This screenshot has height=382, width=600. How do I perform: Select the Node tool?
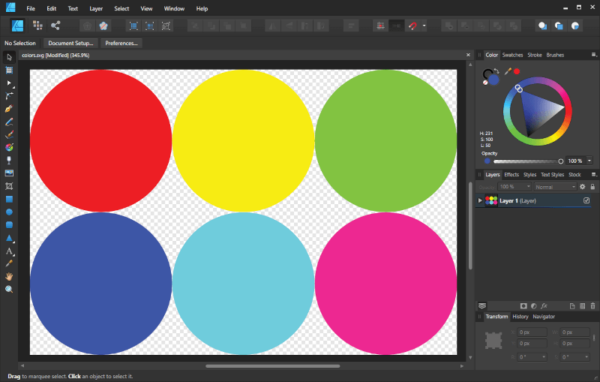click(x=9, y=83)
